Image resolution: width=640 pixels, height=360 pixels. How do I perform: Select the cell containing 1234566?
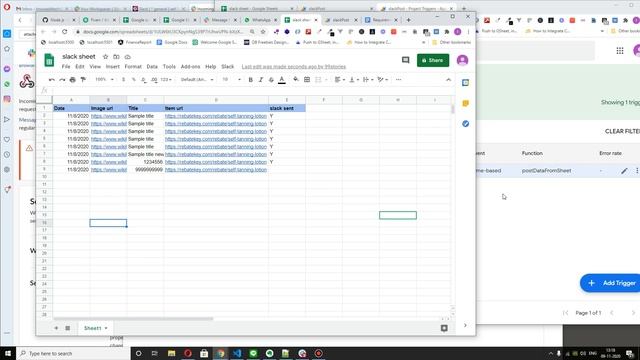[145, 162]
